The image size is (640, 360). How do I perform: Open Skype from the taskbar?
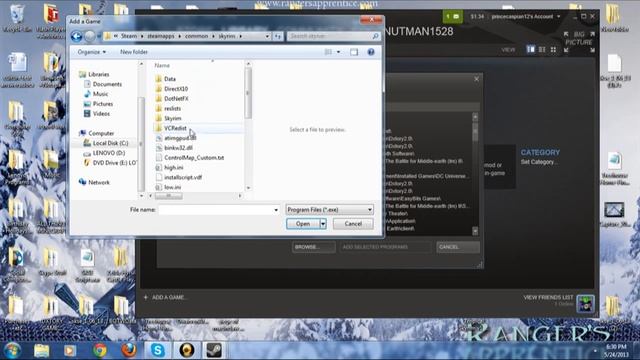click(158, 350)
